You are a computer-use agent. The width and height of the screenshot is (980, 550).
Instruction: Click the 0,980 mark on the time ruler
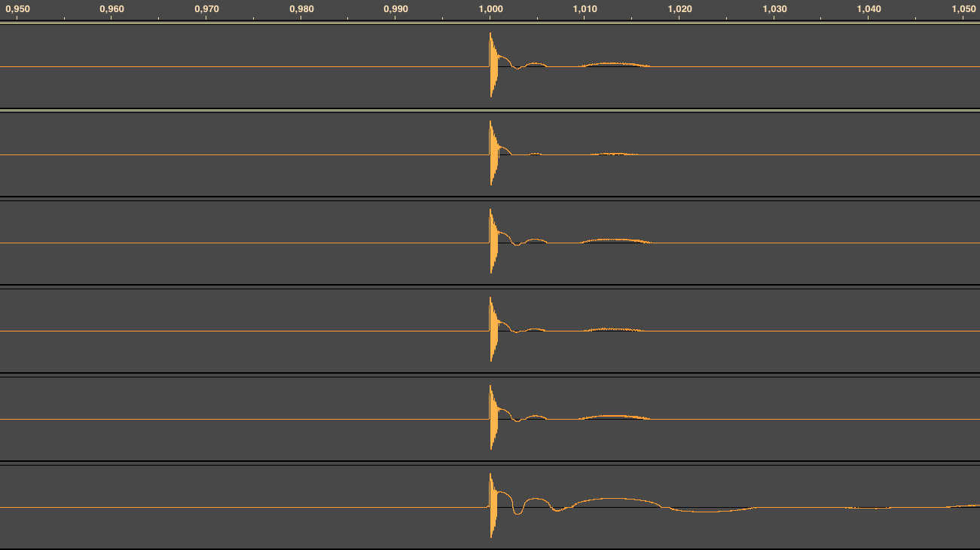click(301, 9)
